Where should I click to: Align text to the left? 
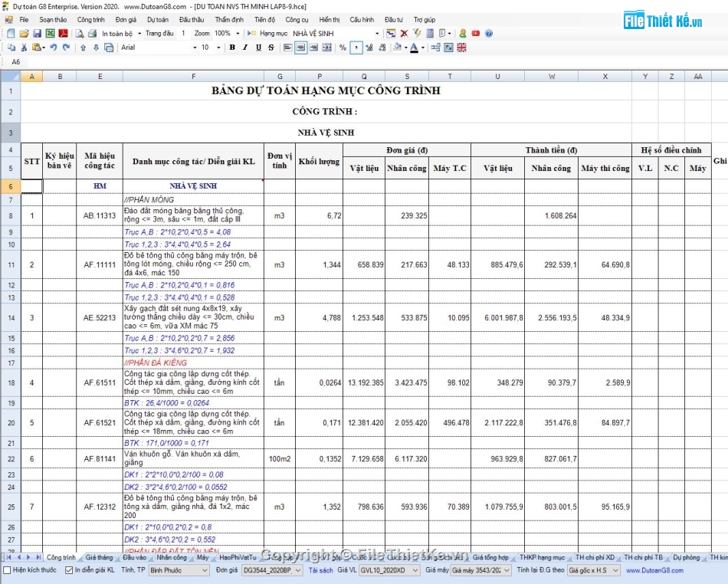(288, 48)
